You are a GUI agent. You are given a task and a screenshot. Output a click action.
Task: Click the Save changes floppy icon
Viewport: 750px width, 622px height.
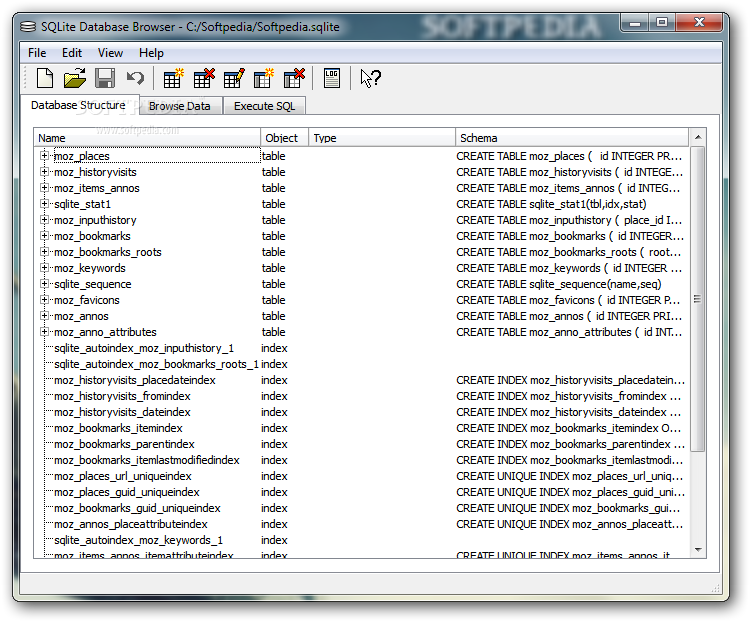point(105,78)
